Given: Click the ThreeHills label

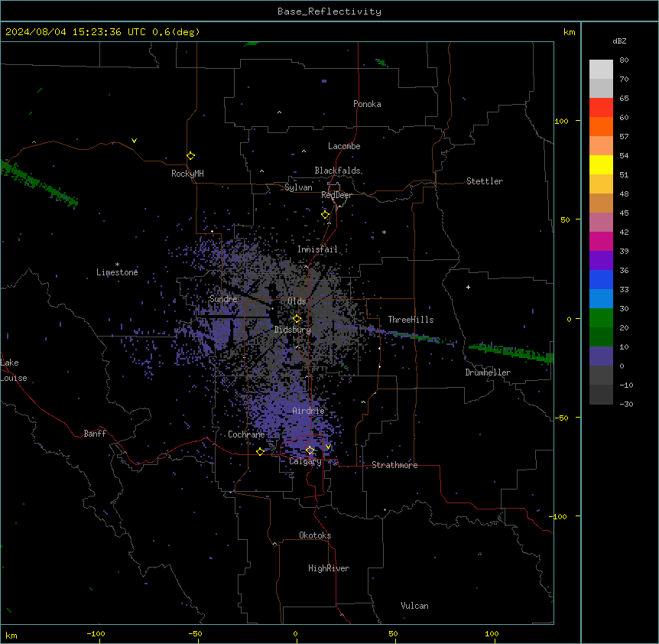Looking at the screenshot, I should [411, 320].
